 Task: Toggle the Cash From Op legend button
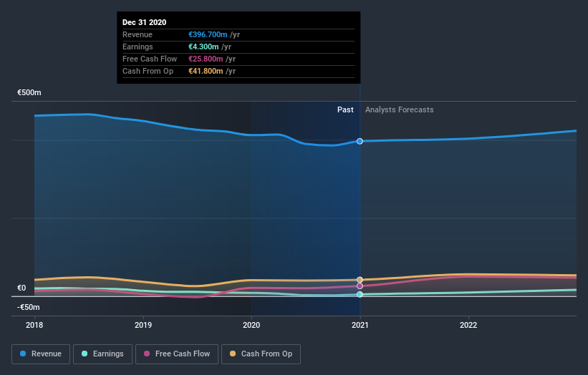[x=261, y=354]
